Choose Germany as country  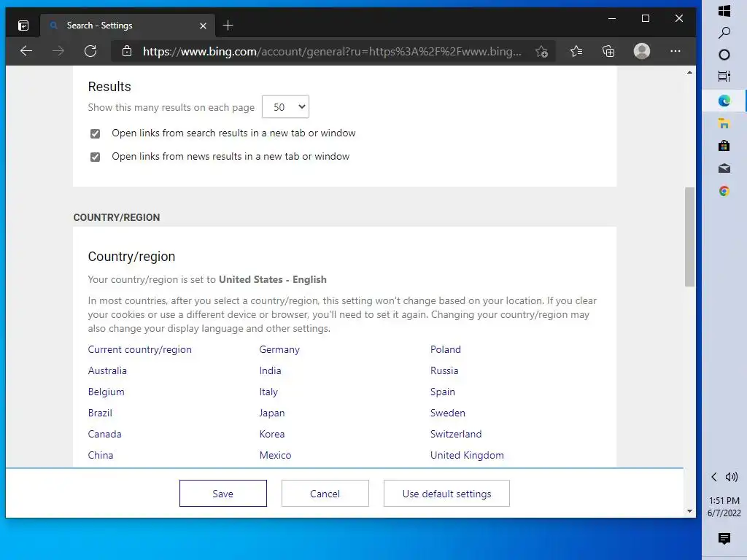pyautogui.click(x=279, y=349)
